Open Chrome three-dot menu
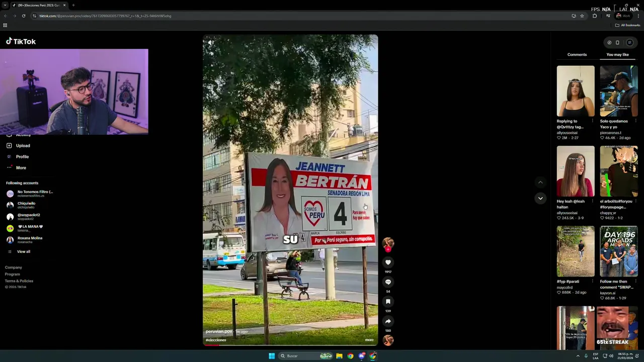 click(638, 16)
